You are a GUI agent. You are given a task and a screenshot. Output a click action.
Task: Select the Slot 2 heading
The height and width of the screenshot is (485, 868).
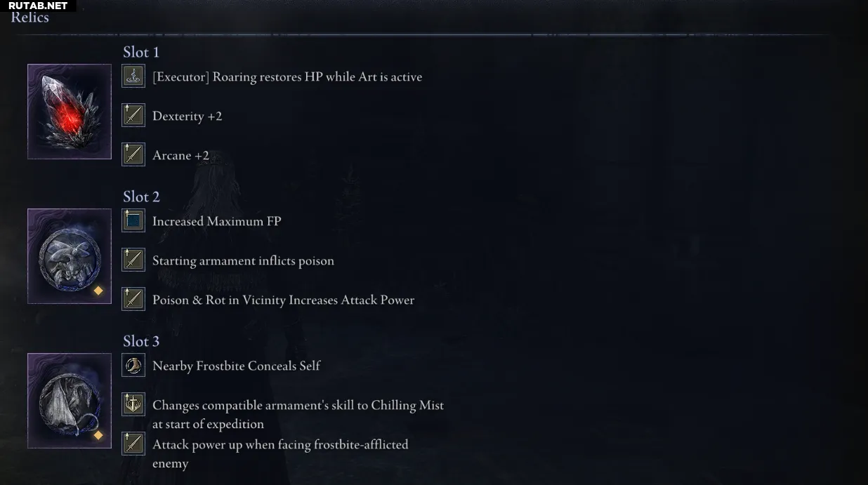click(x=141, y=197)
